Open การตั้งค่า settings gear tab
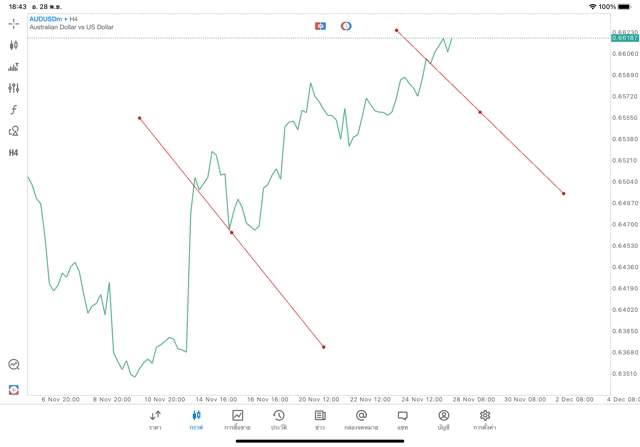The image size is (640, 447). pyautogui.click(x=485, y=420)
